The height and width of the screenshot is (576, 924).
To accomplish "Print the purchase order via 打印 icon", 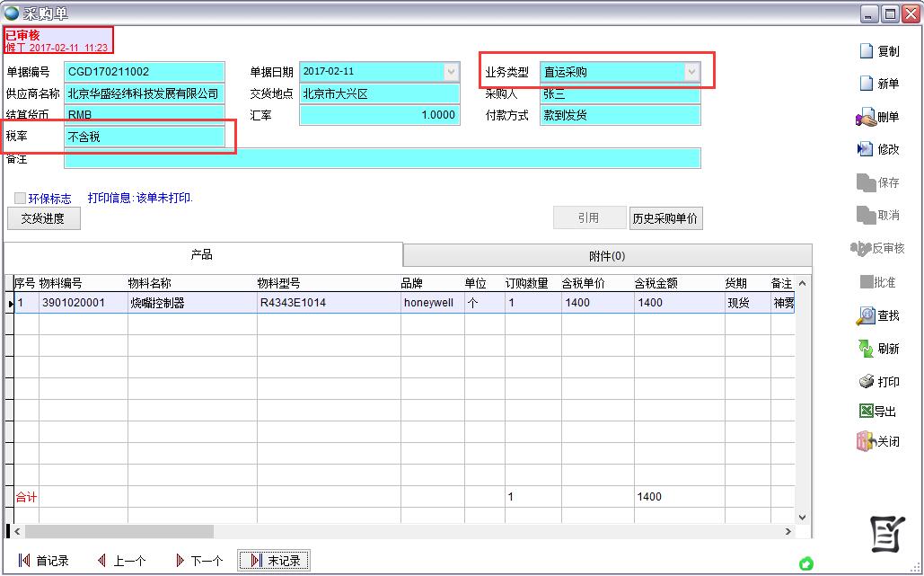I will (x=866, y=382).
